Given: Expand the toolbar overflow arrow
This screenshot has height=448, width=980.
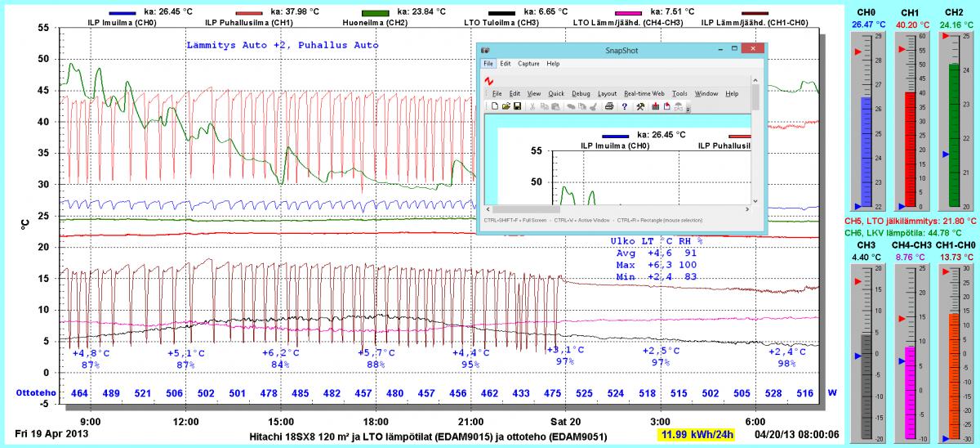Looking at the screenshot, I should click(x=688, y=108).
